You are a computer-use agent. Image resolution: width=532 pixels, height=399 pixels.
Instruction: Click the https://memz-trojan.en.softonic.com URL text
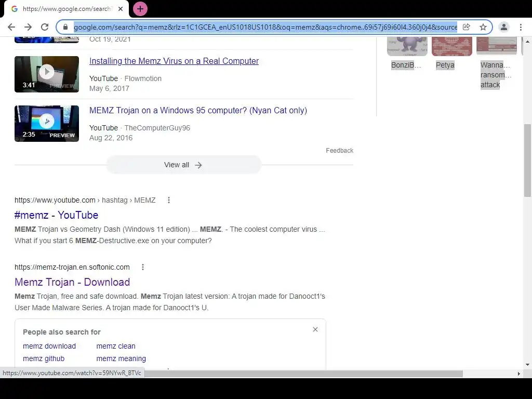(72, 267)
